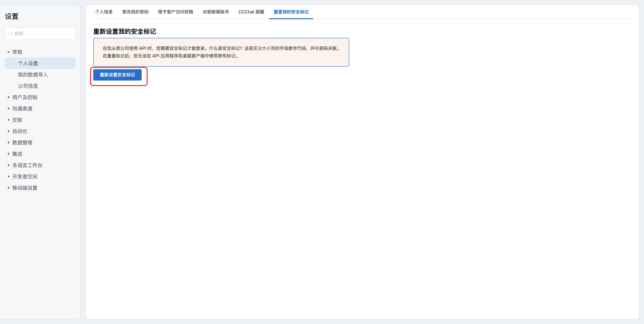Go to the 关联邮箱账号 tab
Image resolution: width=644 pixels, height=324 pixels.
[216, 12]
